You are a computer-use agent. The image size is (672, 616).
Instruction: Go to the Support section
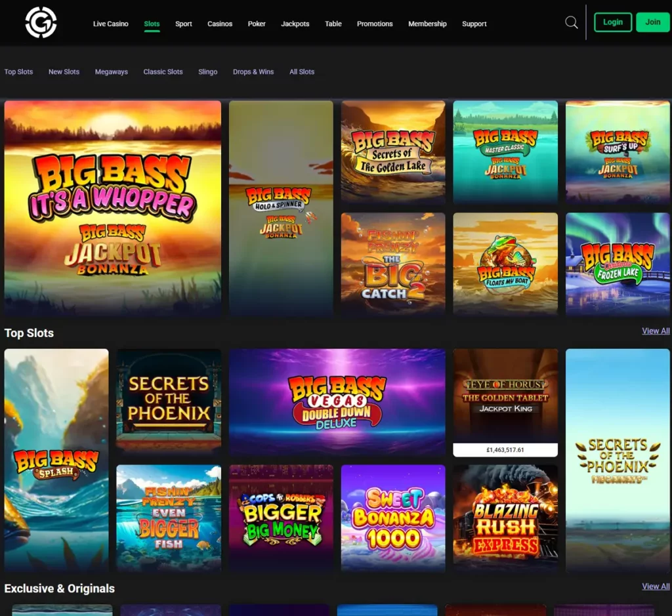click(474, 24)
